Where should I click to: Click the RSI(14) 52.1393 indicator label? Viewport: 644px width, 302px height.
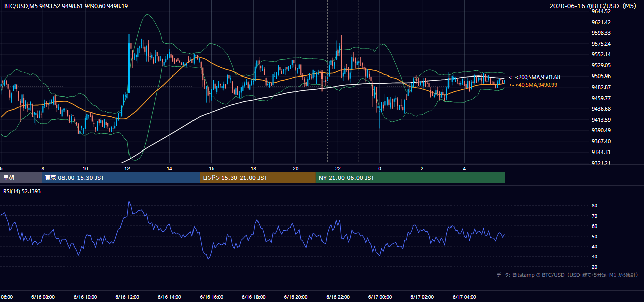(x=23, y=191)
